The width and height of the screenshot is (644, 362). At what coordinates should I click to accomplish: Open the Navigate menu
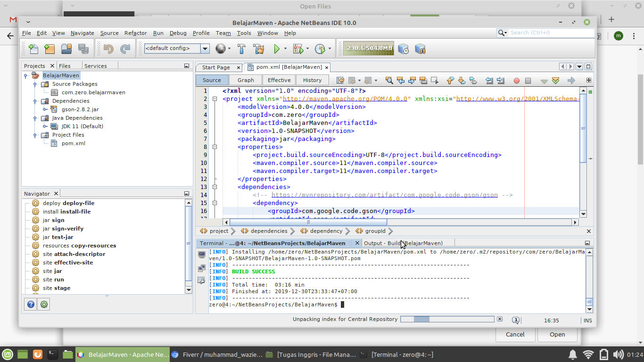(x=83, y=33)
